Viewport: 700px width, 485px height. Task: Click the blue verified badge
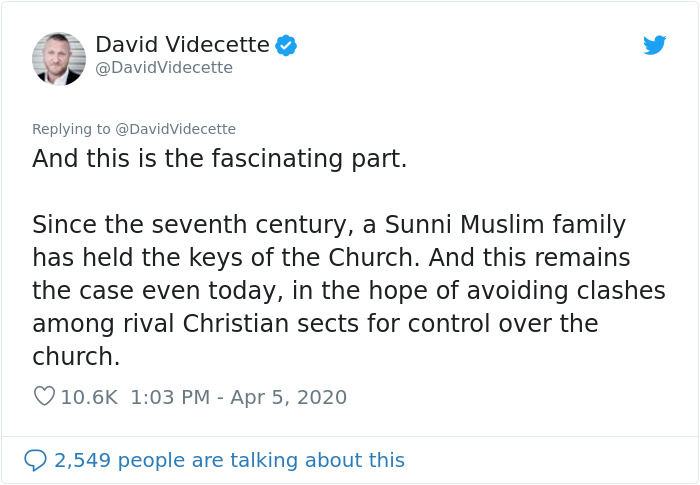pyautogui.click(x=286, y=45)
